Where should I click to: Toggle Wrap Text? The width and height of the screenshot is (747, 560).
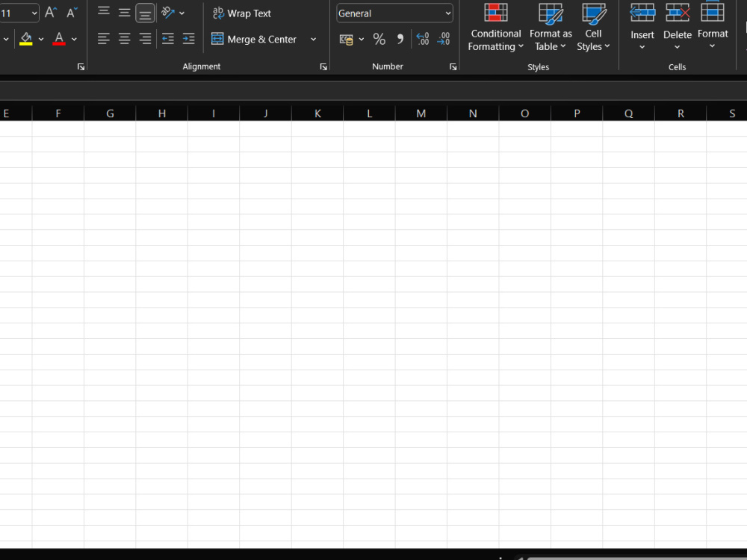coord(241,13)
